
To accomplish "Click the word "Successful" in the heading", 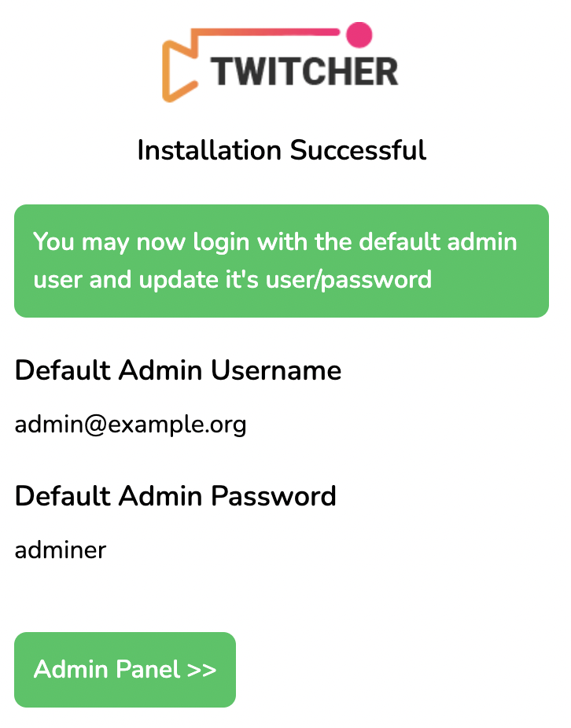I will [358, 149].
